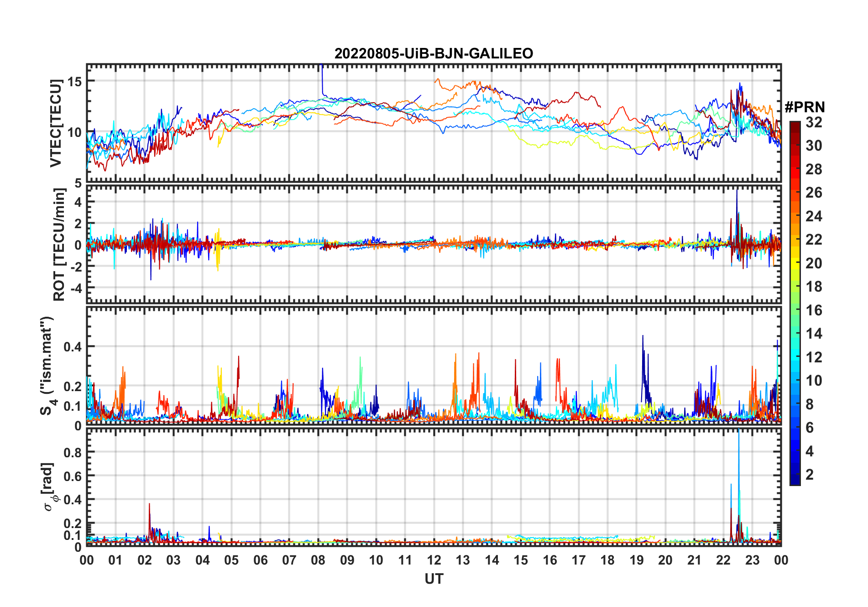The image size is (868, 607).
Task: Click the UT axis tick label 03
Action: point(173,560)
